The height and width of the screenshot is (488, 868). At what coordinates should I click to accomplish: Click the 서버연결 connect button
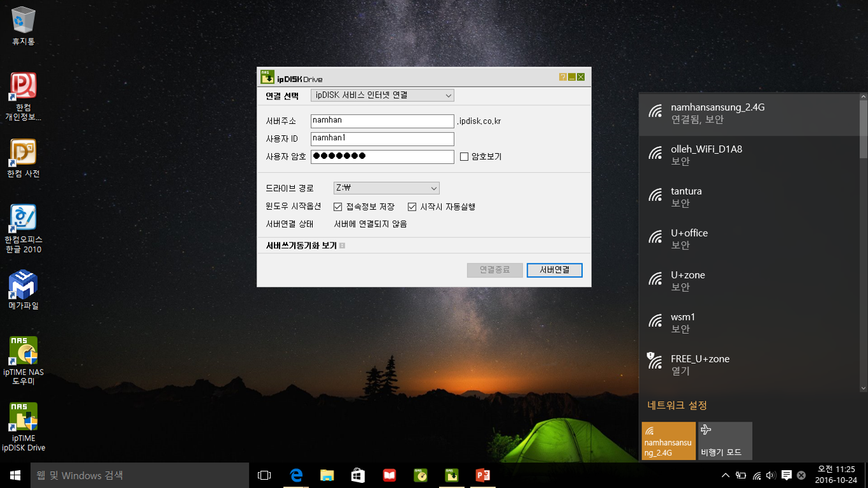click(555, 270)
